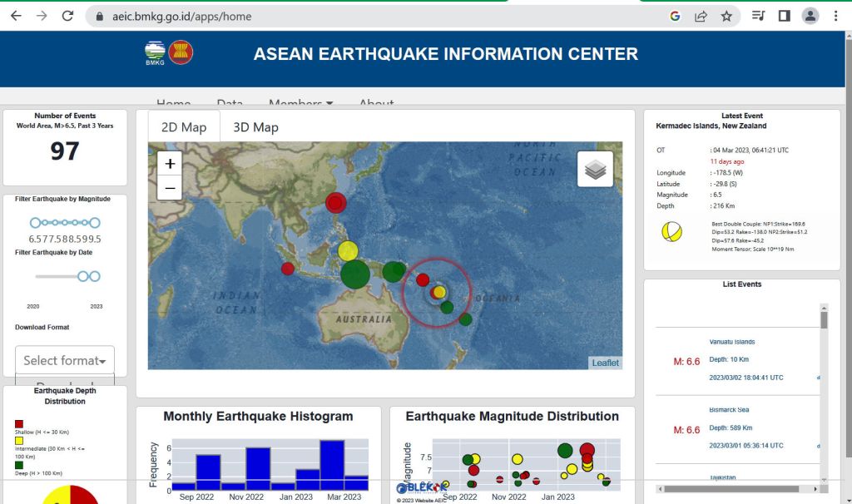Click the rightmost magnitude filter slider handle
852x504 pixels.
click(95, 223)
